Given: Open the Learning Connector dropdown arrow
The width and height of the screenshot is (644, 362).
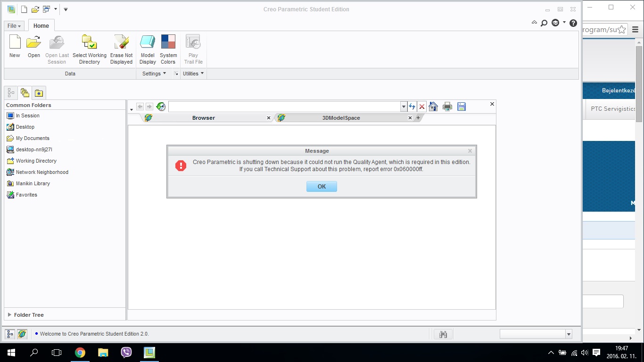Looking at the screenshot, I should click(564, 23).
